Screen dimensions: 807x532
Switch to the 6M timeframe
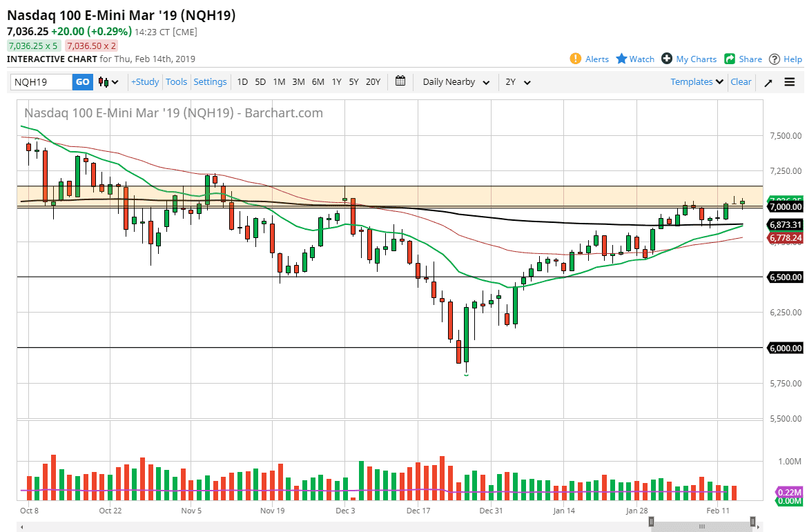click(318, 81)
